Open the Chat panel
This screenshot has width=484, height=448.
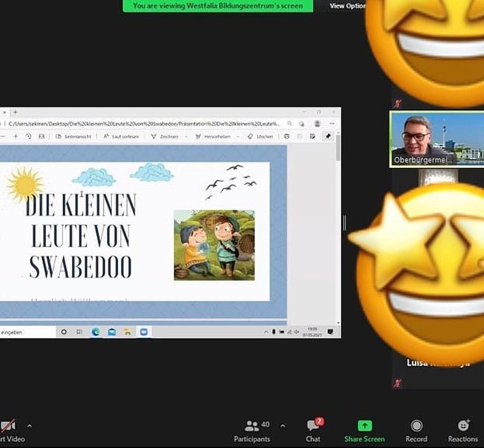point(313,431)
